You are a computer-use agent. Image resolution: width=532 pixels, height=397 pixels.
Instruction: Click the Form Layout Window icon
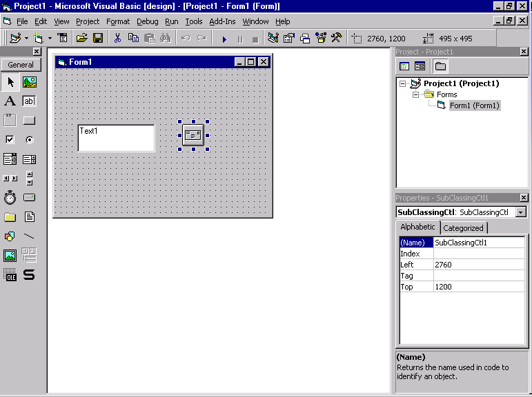(x=305, y=38)
